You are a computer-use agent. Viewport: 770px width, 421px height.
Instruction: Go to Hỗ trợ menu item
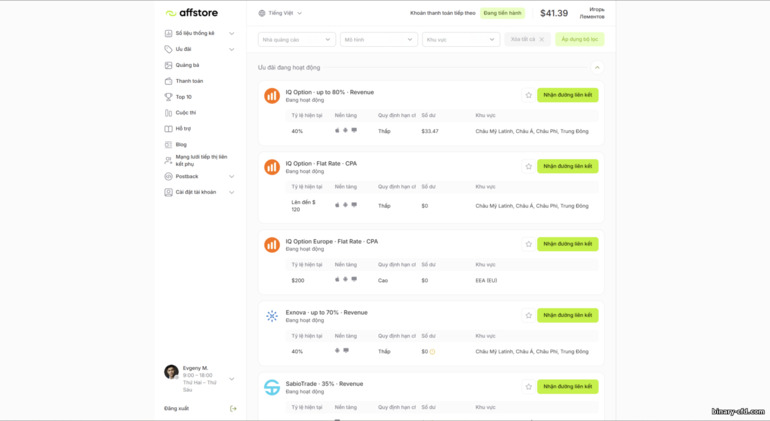(183, 129)
